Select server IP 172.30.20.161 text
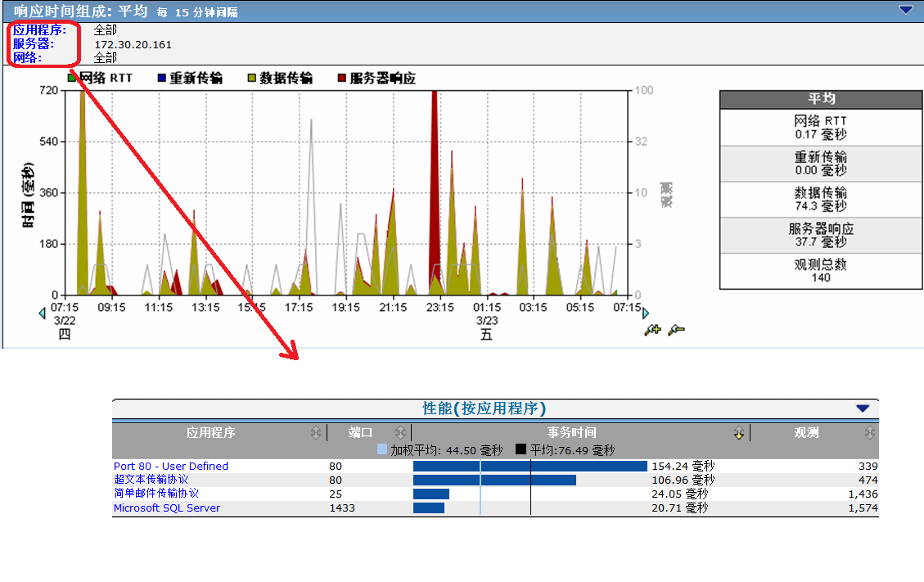 133,44
